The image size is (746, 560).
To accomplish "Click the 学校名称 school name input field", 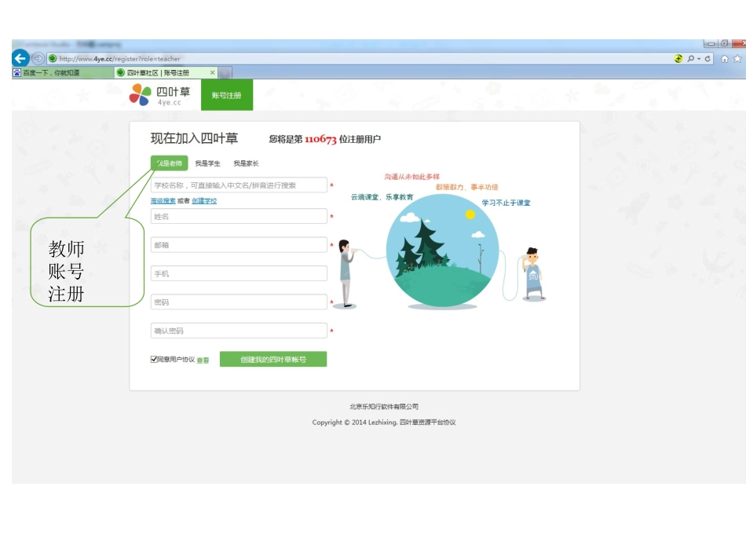I will click(x=239, y=185).
